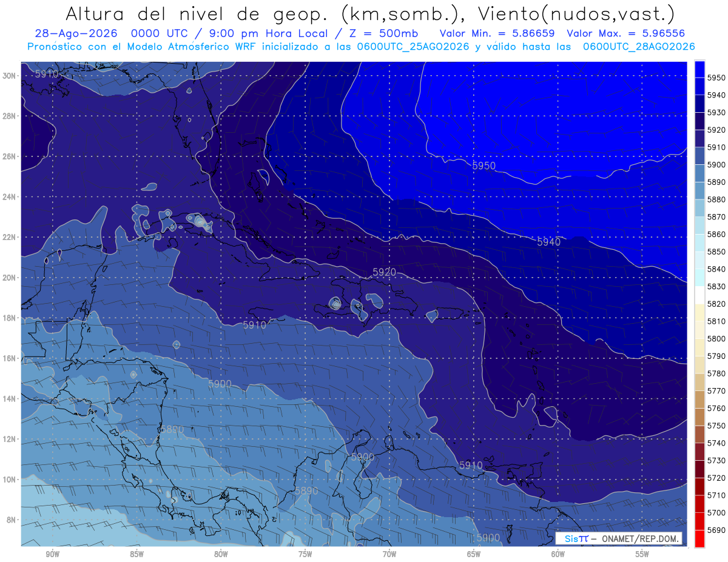This screenshot has width=728, height=562.
Task: Click the 60W longitude axis label
Action: point(558,554)
